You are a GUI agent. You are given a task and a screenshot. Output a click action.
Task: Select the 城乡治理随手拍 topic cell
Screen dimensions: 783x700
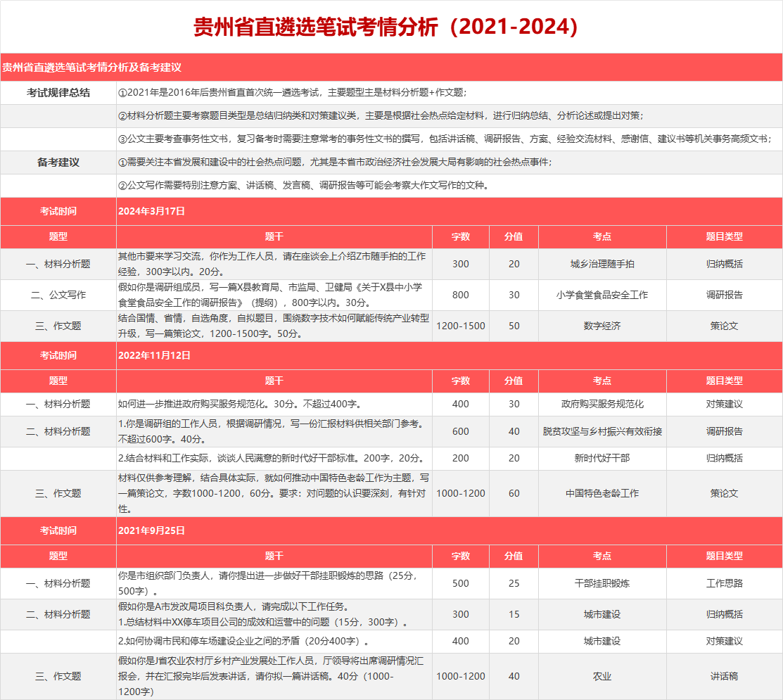pos(601,265)
